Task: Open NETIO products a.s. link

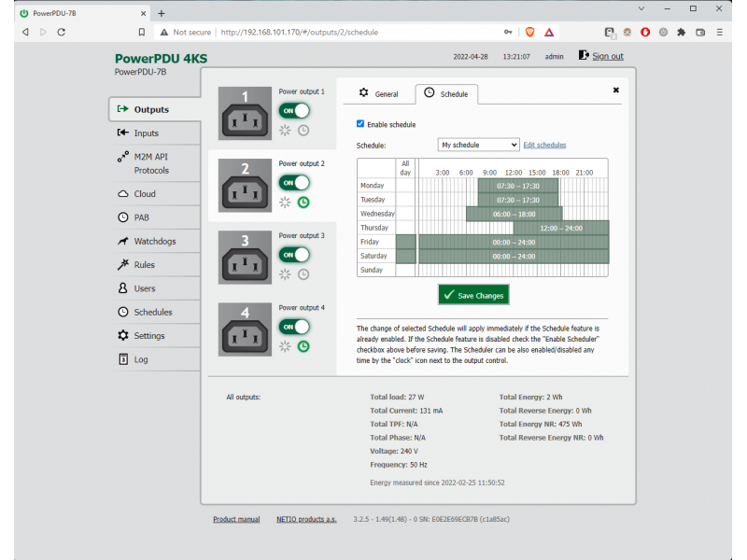Action: pyautogui.click(x=306, y=519)
